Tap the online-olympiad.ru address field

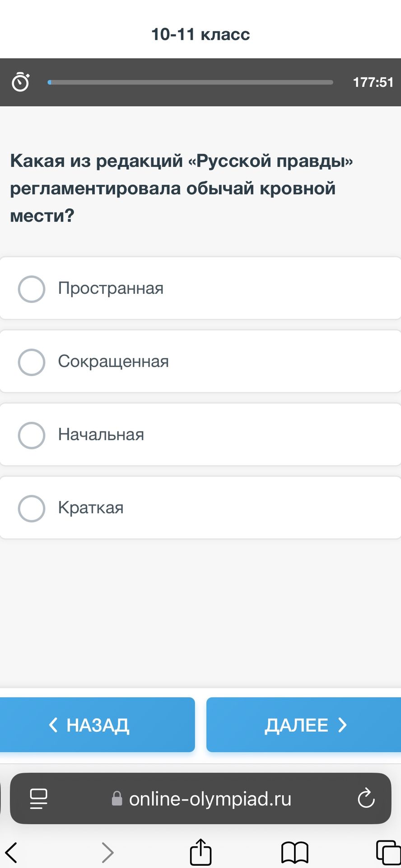(x=200, y=798)
